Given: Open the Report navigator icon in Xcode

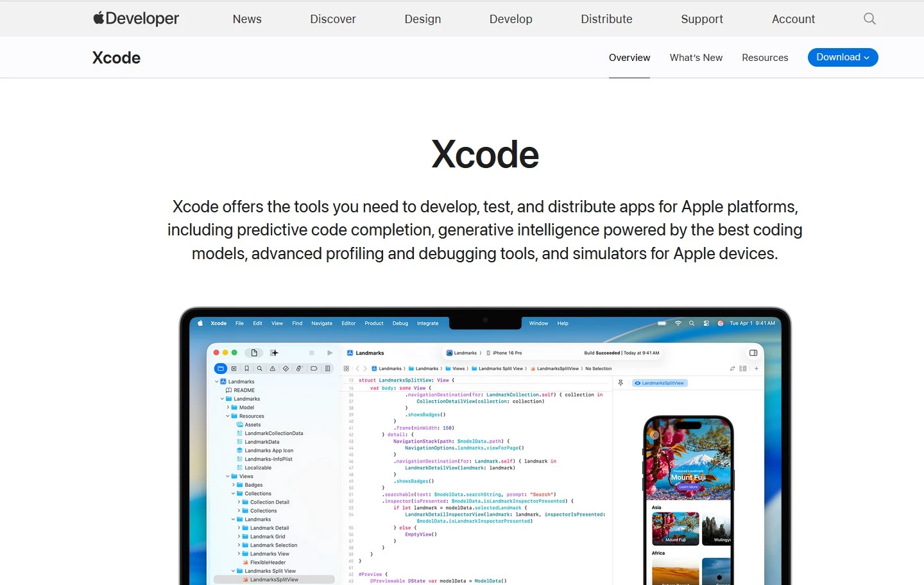Looking at the screenshot, I should [328, 369].
